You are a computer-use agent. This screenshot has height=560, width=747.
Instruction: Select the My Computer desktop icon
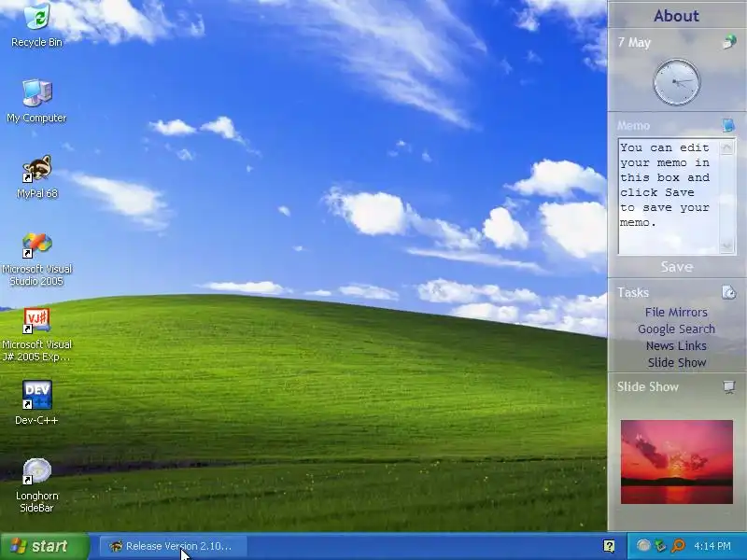[36, 101]
